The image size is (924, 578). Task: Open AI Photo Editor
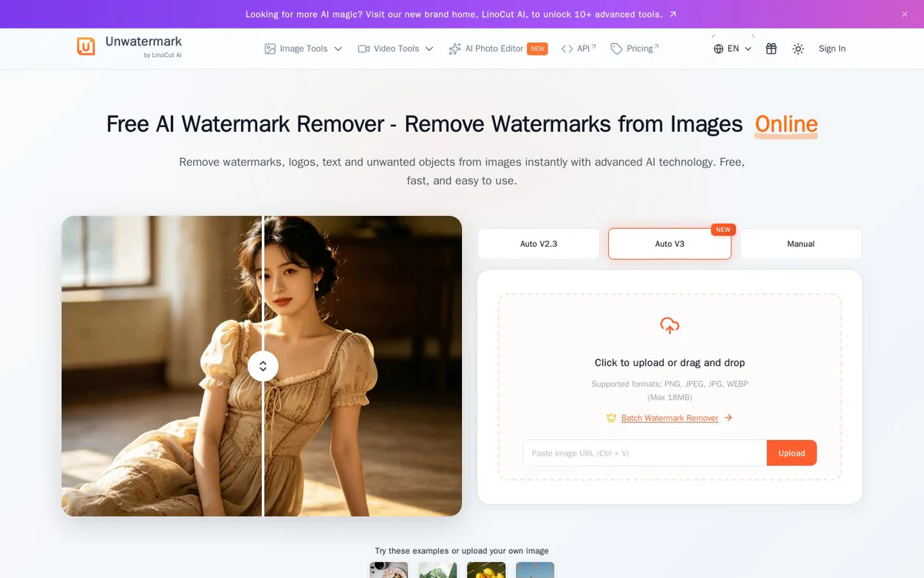tap(497, 49)
